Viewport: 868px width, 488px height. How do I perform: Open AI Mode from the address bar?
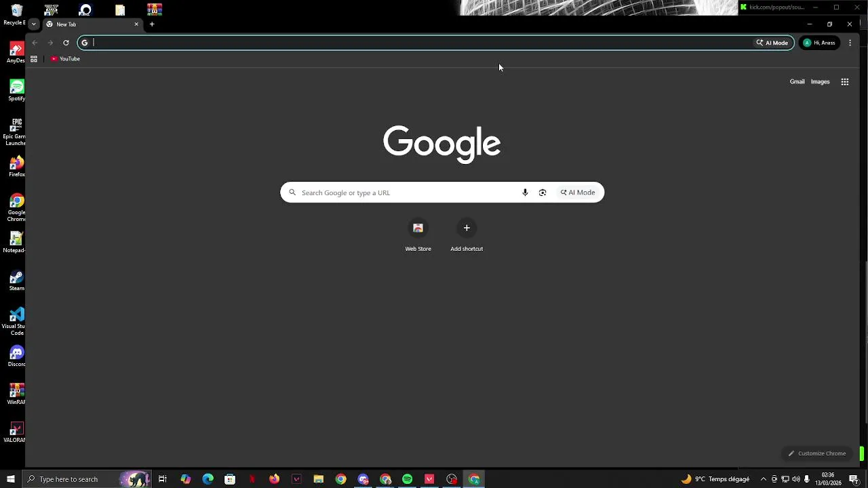click(772, 43)
